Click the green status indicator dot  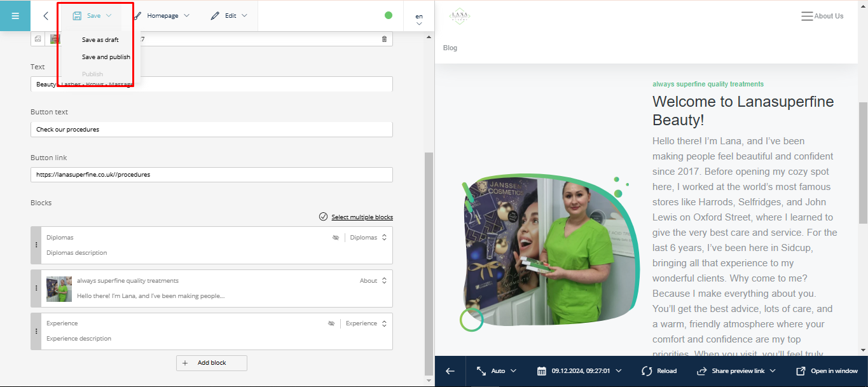[x=389, y=15]
